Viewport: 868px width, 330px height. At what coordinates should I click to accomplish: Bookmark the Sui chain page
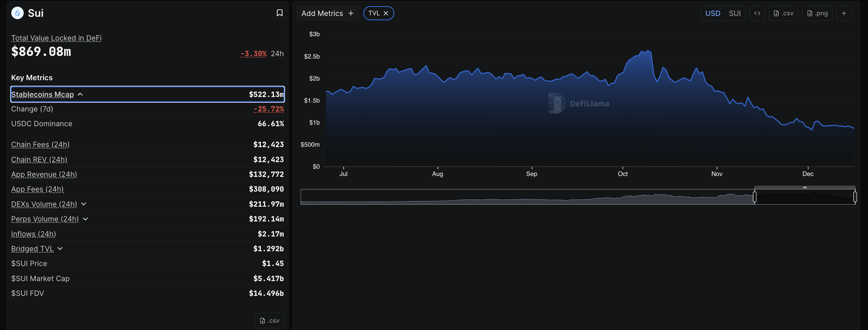(x=279, y=13)
